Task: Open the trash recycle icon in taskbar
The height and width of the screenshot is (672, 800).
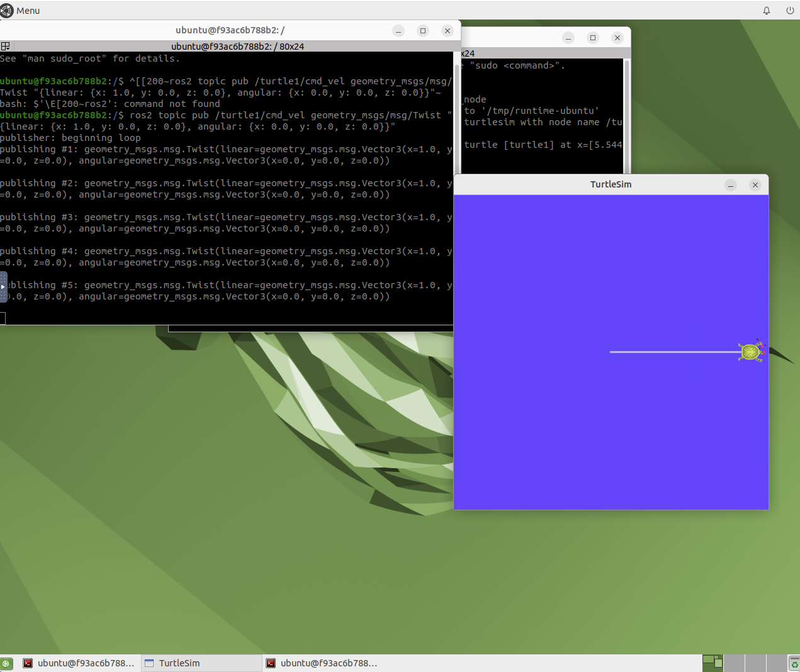Action: pyautogui.click(x=794, y=663)
